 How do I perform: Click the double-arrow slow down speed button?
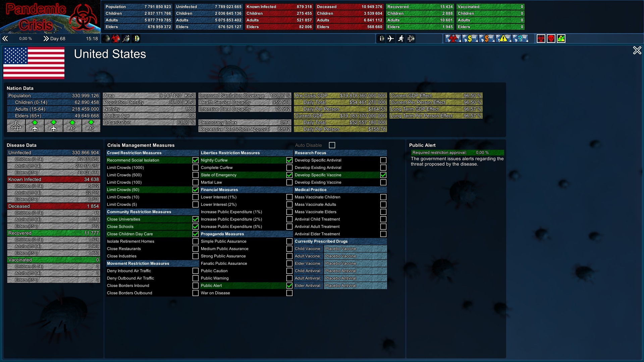tap(5, 39)
